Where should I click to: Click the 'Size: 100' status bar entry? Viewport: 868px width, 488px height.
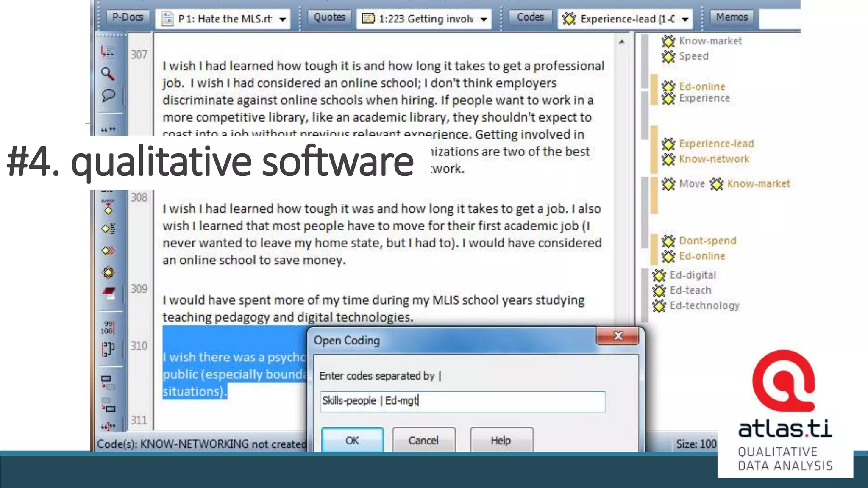(696, 444)
